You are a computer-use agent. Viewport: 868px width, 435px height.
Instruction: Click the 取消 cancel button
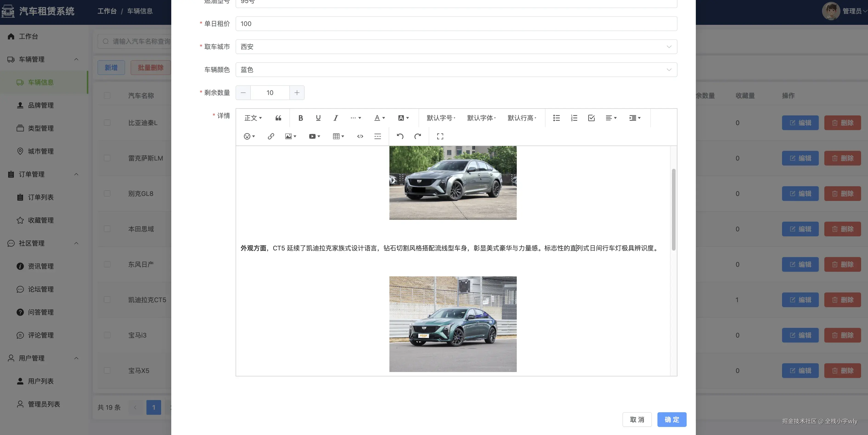coord(637,420)
